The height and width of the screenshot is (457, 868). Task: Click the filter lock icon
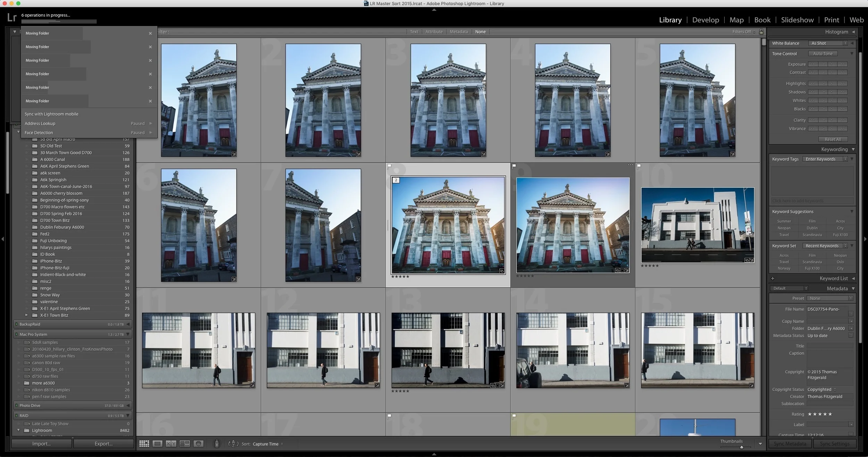point(761,32)
